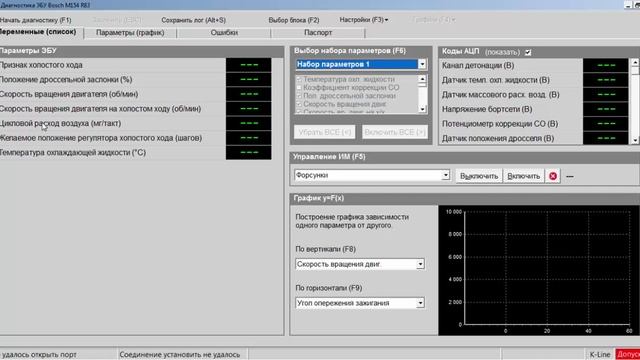Toggle Пол. дроссельной заслонки checkbox
Screen dimensions: 640x360
[x=299, y=96]
